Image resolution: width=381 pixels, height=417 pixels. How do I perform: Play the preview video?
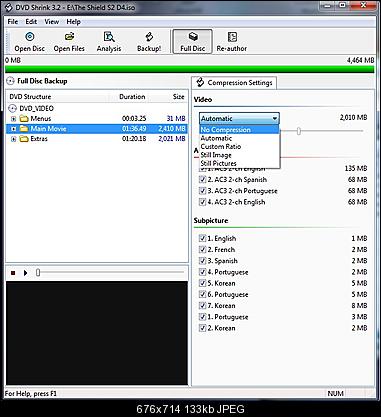[x=25, y=273]
